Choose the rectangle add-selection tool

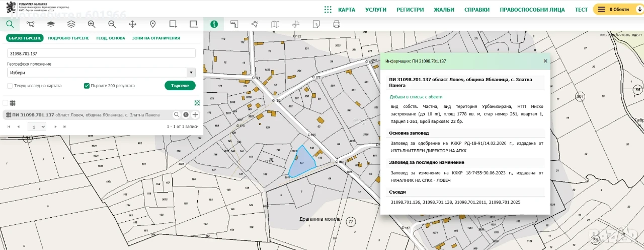173,24
